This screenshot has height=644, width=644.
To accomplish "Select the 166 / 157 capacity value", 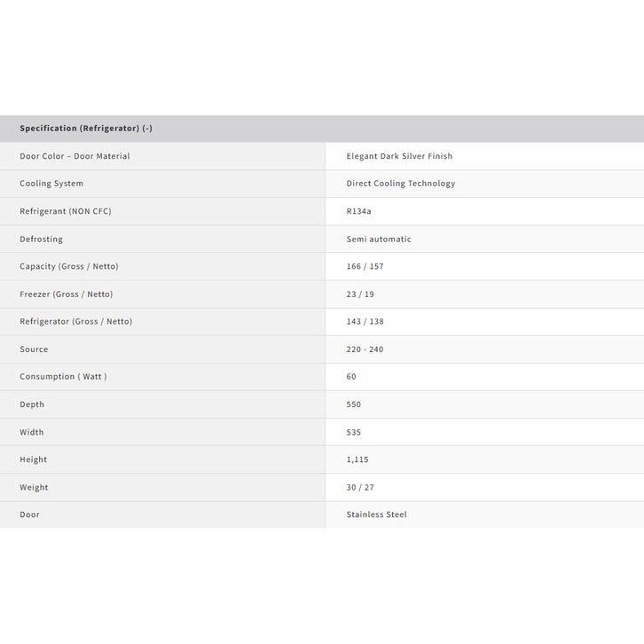I will (x=365, y=267).
